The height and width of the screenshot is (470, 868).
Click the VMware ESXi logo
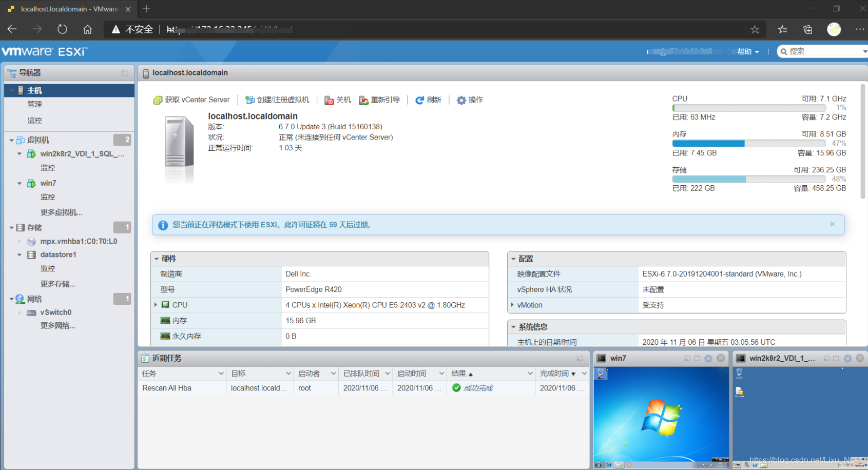pos(45,51)
